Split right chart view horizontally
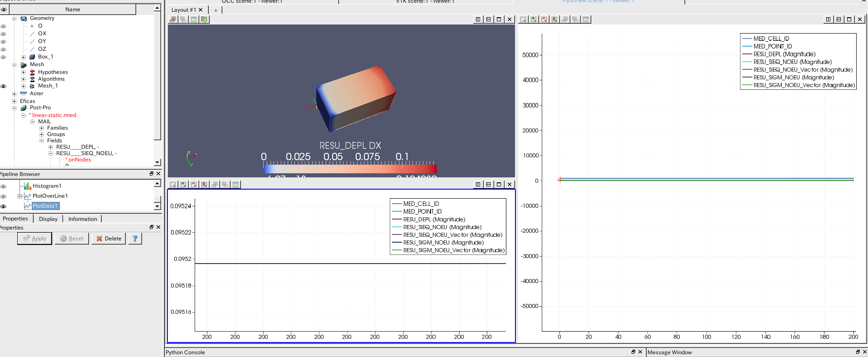 point(828,20)
